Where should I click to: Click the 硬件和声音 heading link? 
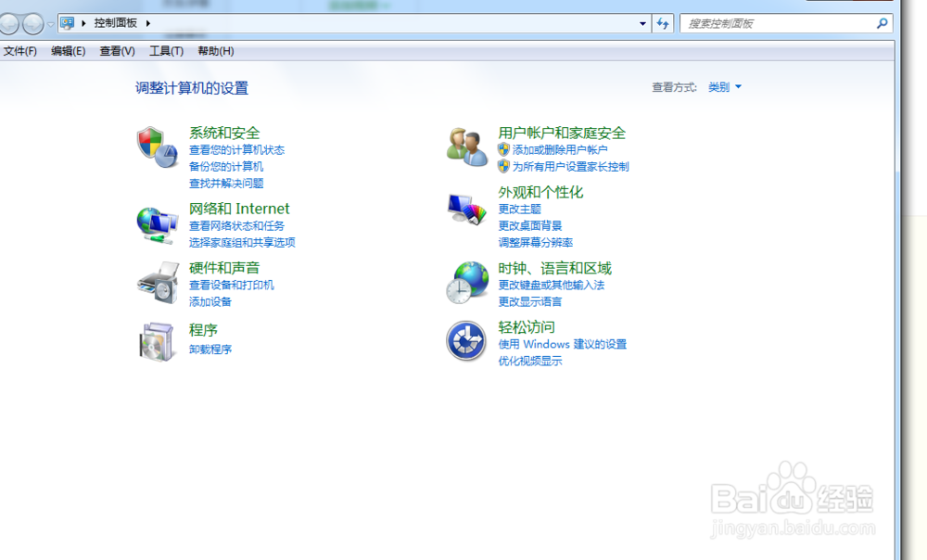pyautogui.click(x=224, y=268)
